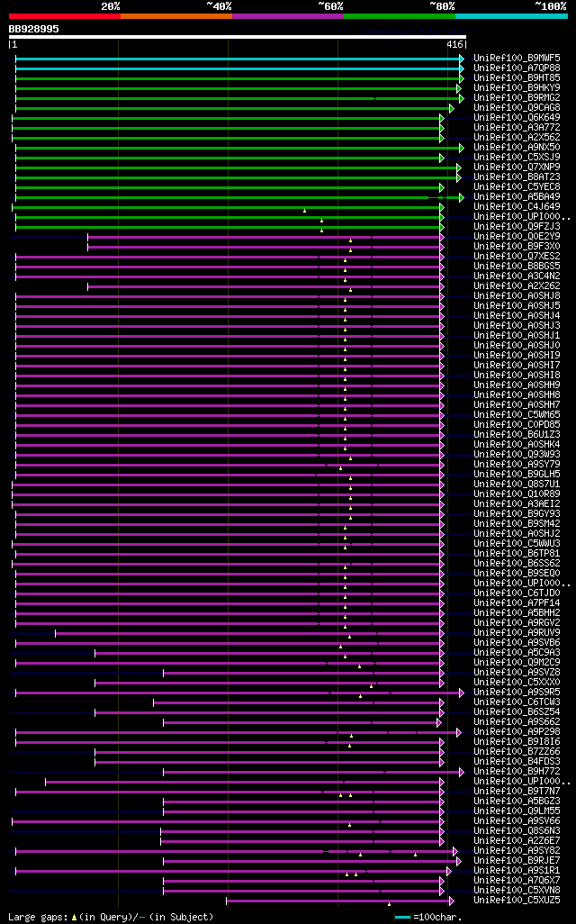Select the UniRef100_Q9M2C9 label
This screenshot has height=924, width=576.
click(x=517, y=662)
